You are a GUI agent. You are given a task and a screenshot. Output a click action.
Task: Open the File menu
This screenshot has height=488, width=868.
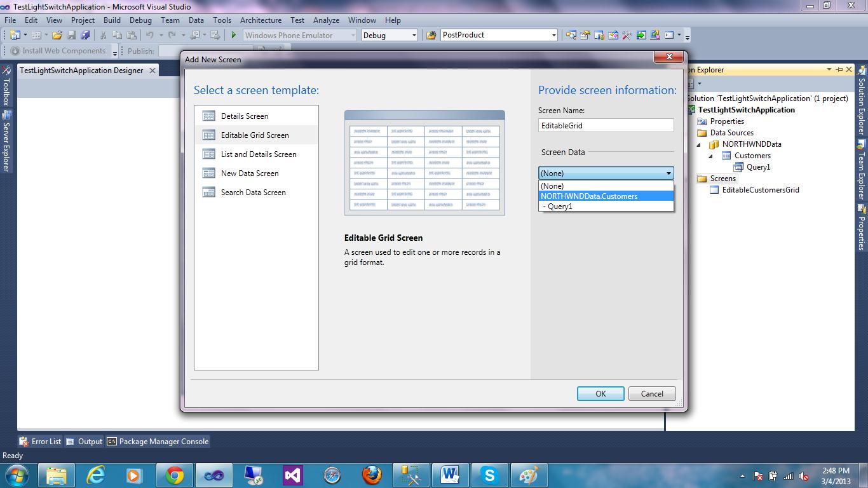coord(10,20)
